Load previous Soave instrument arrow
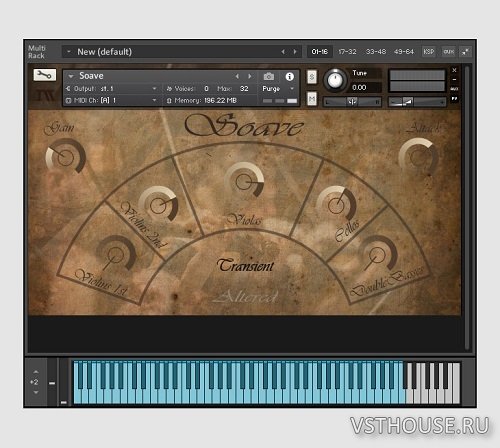Viewport: 500px width, 448px height. 237,76
